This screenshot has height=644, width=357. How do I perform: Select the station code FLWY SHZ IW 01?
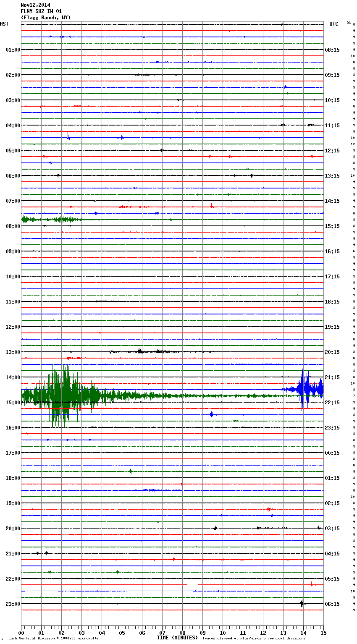tap(41, 11)
